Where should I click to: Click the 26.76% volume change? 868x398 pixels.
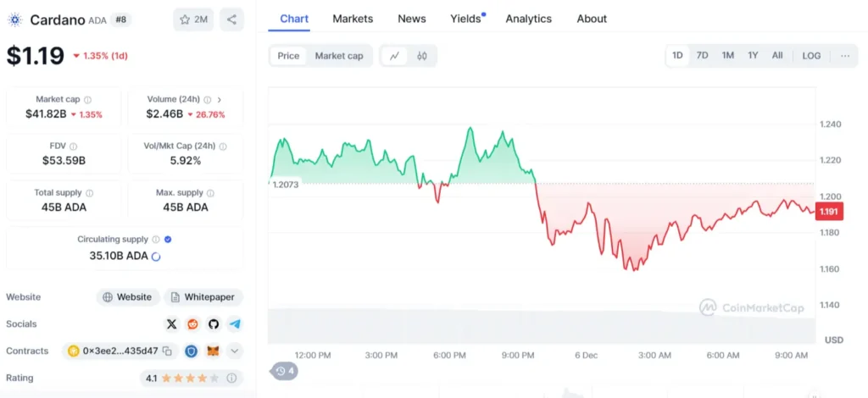point(207,114)
